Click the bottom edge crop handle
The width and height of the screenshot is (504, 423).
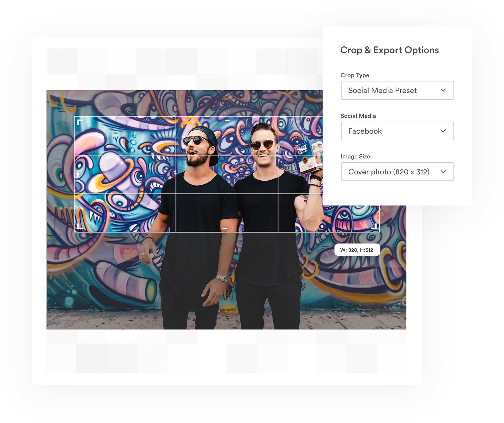[x=225, y=228]
